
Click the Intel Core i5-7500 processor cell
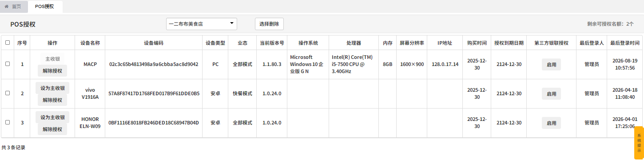point(354,64)
